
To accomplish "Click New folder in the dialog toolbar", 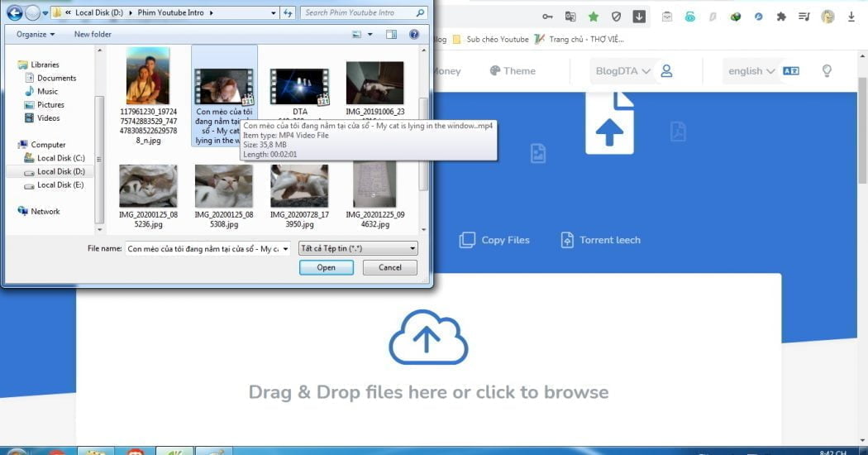I will click(x=93, y=35).
